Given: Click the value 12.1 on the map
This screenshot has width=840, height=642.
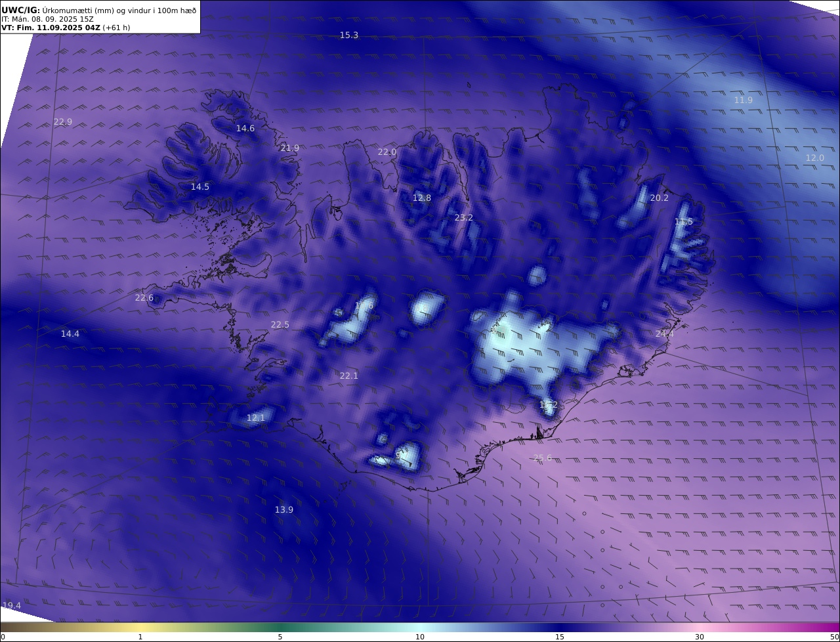Looking at the screenshot, I should 256,418.
